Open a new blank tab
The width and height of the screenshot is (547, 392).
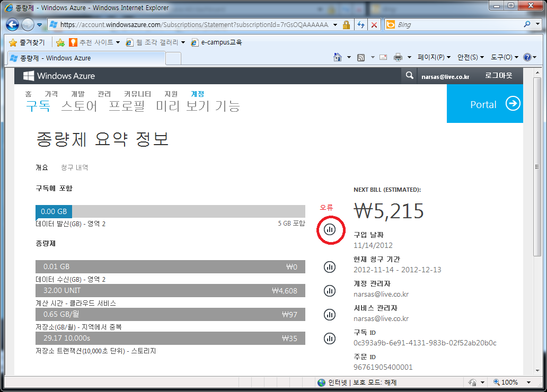pyautogui.click(x=173, y=59)
